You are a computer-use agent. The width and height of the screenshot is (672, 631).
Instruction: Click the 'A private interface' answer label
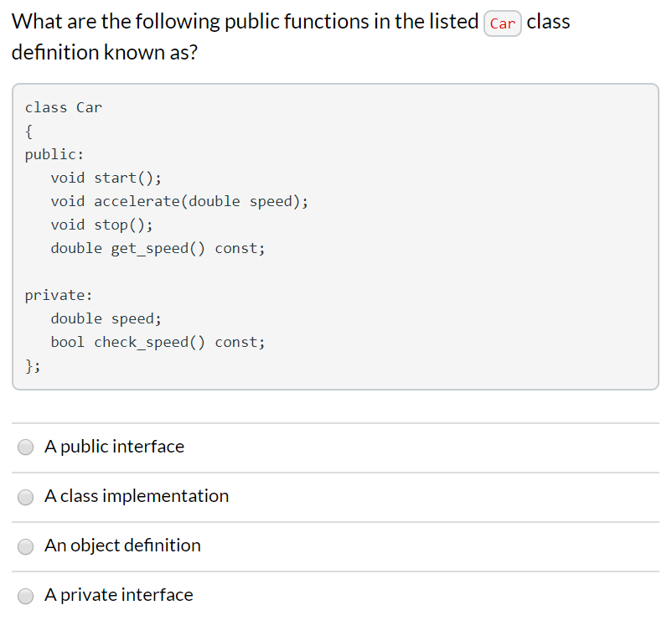tap(119, 595)
